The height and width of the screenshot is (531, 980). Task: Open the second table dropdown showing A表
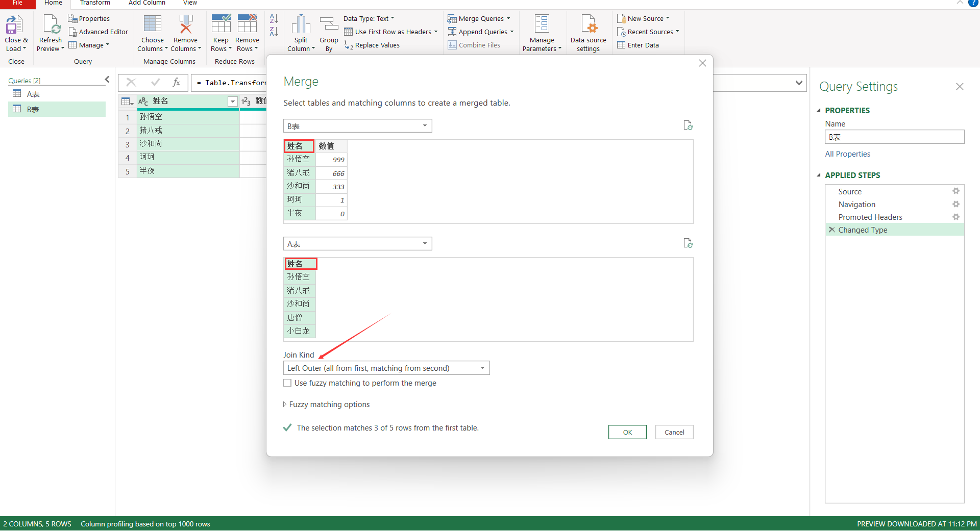pos(358,244)
